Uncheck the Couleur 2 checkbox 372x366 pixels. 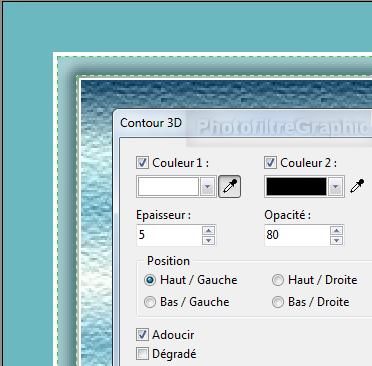point(270,163)
